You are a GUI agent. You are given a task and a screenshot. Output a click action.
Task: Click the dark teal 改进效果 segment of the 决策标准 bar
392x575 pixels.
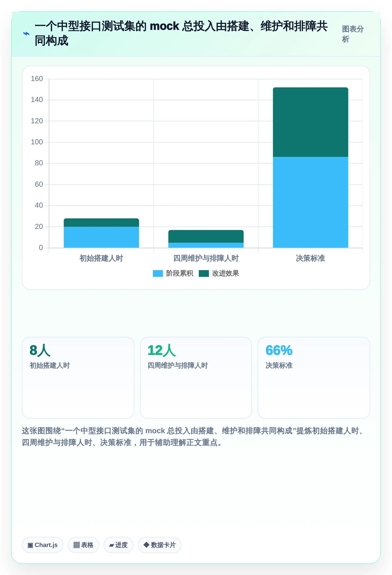311,122
